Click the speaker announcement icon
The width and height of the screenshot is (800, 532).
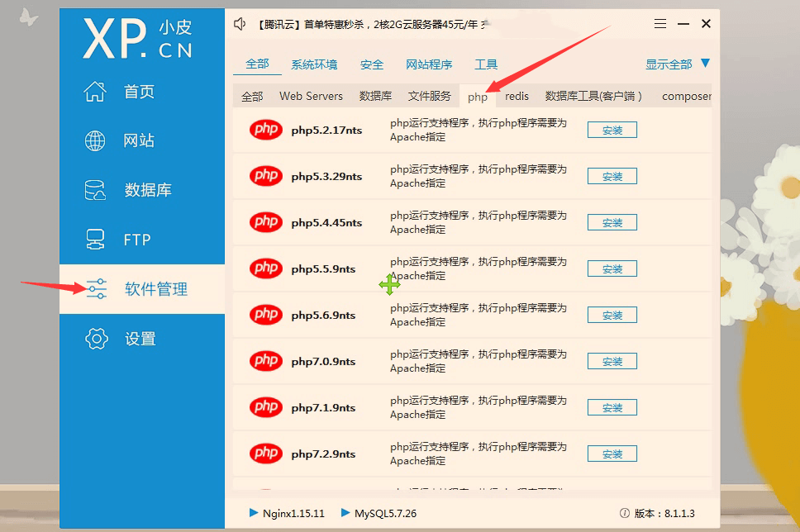click(x=240, y=24)
